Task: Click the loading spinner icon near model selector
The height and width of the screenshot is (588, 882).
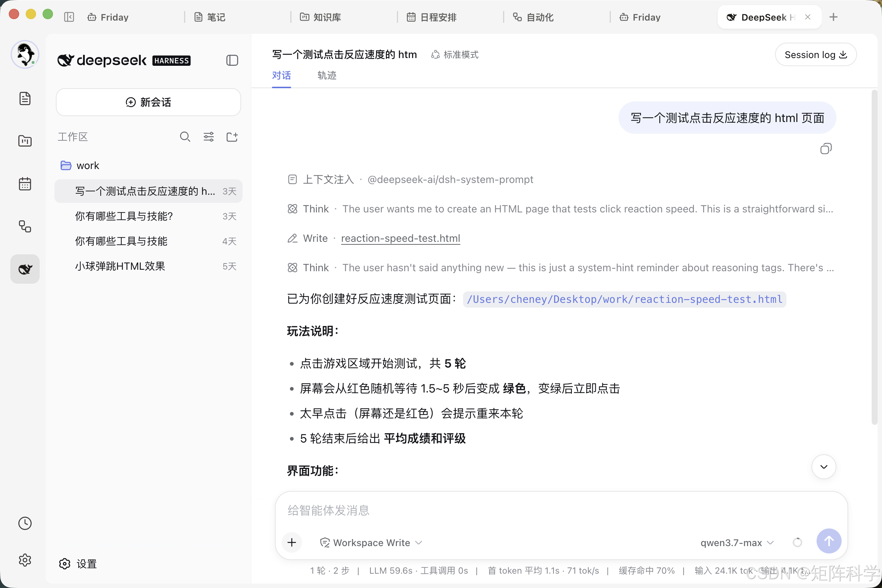Action: coord(797,542)
